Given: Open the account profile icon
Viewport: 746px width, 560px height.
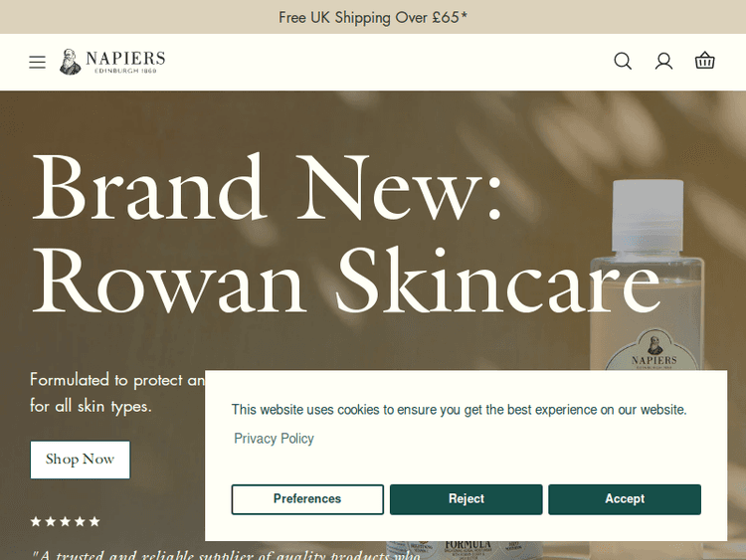Looking at the screenshot, I should click(663, 62).
